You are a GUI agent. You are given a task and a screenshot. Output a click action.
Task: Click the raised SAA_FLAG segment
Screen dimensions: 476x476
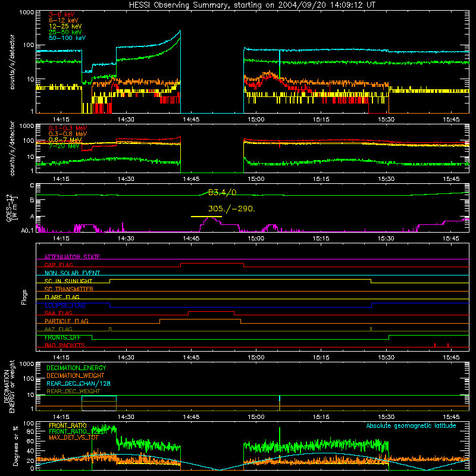[x=211, y=312]
